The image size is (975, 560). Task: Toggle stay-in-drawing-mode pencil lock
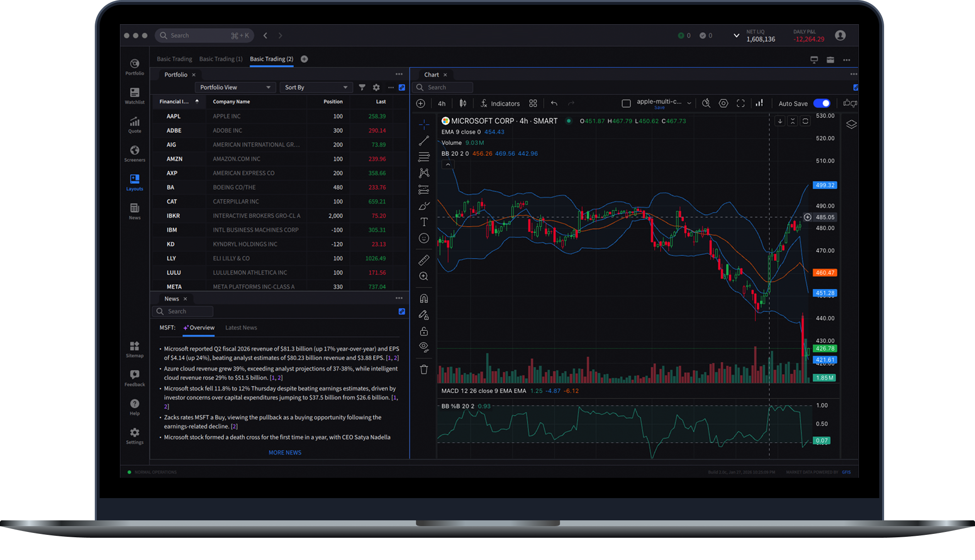(424, 315)
